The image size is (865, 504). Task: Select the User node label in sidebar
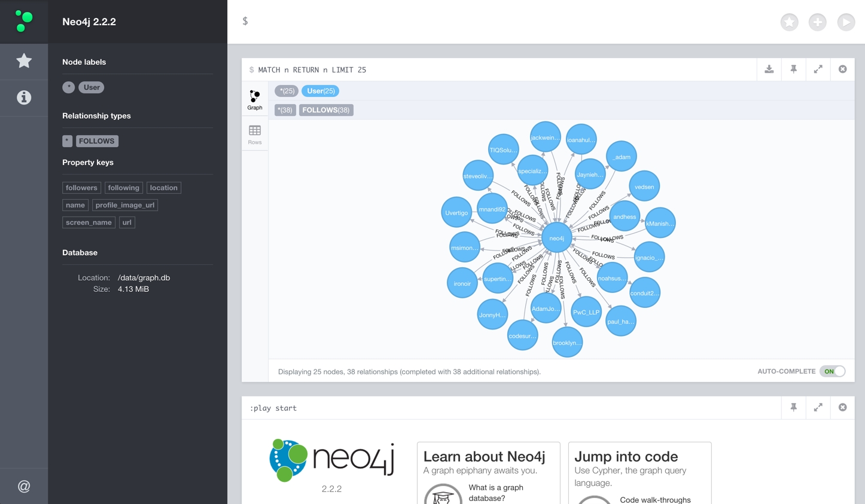[92, 87]
